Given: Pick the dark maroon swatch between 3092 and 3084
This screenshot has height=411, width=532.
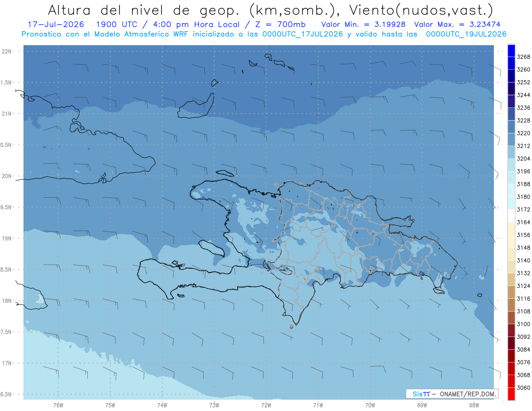Looking at the screenshot, I should (x=511, y=343).
